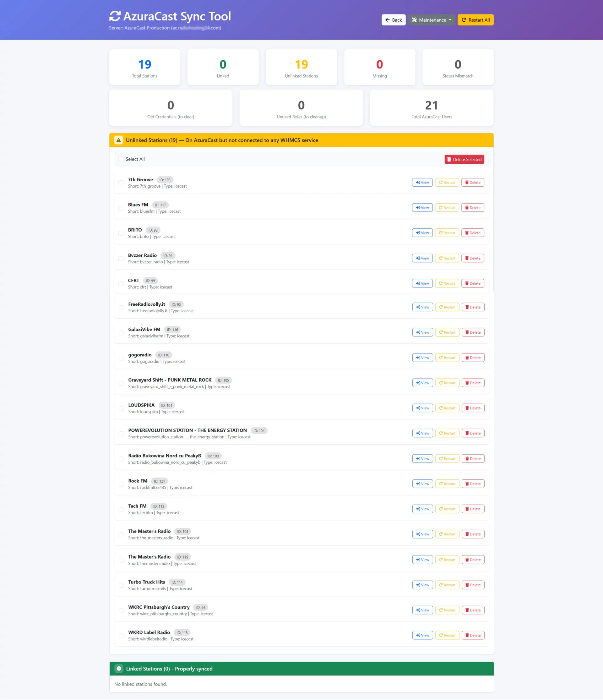Click the back arrow icon
Viewport: 603px width, 700px height.
click(388, 19)
